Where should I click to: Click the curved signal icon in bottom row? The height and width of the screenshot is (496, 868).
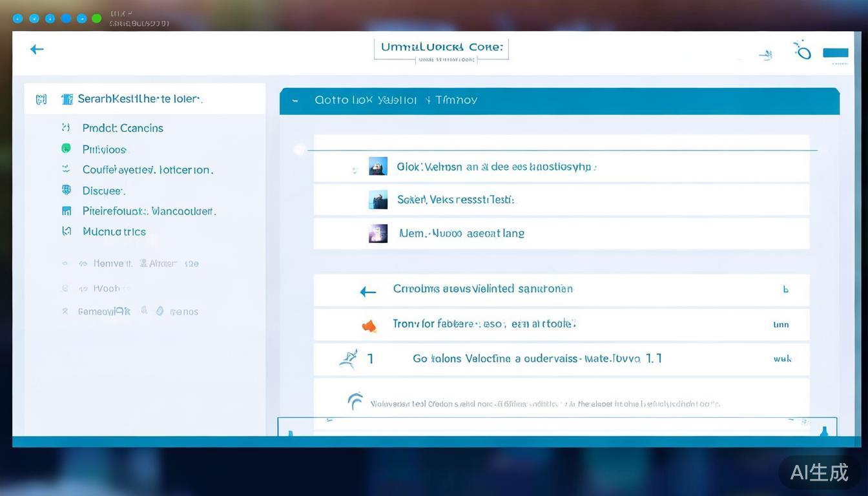coord(355,401)
